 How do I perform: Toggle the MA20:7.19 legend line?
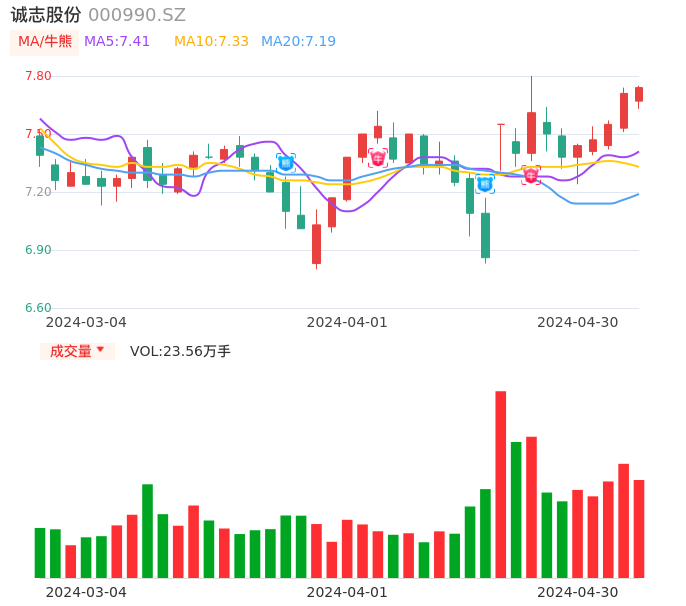click(x=298, y=42)
